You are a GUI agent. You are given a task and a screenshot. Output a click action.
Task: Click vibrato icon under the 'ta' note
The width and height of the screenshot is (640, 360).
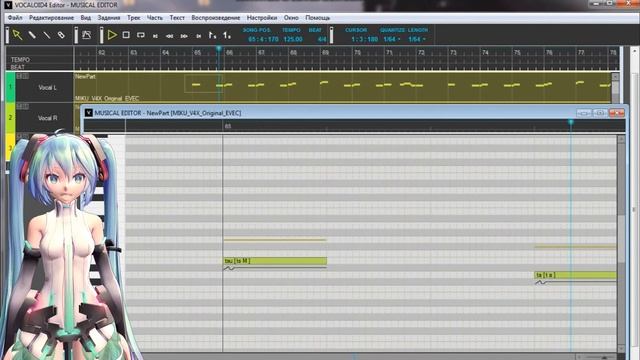point(540,282)
